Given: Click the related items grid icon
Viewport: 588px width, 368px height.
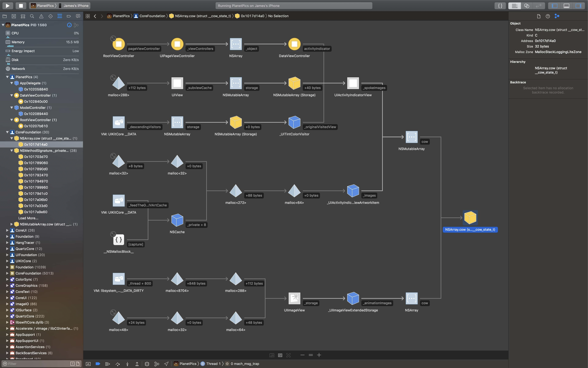Looking at the screenshot, I should [88, 16].
